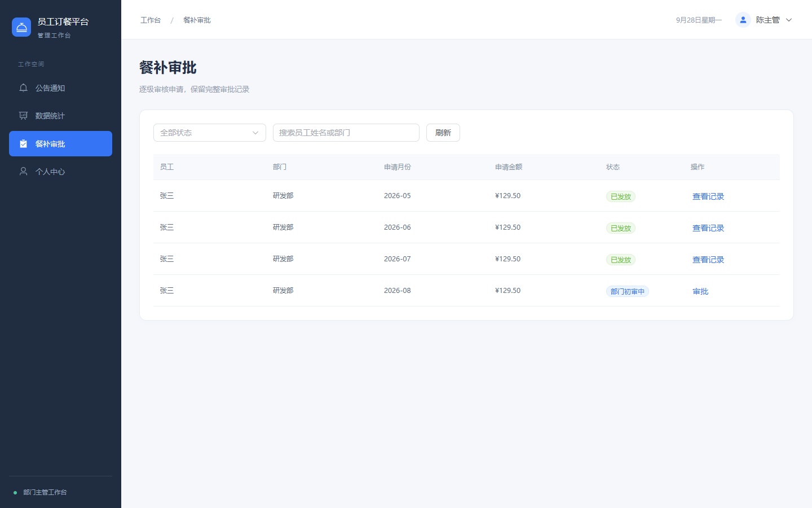Open the 全部状态 status filter dropdown
The width and height of the screenshot is (812, 508).
coord(210,133)
